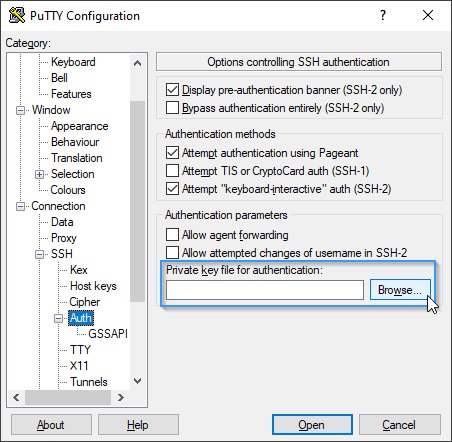This screenshot has width=452, height=442.
Task: Select Cipher under SSH
Action: point(84,302)
